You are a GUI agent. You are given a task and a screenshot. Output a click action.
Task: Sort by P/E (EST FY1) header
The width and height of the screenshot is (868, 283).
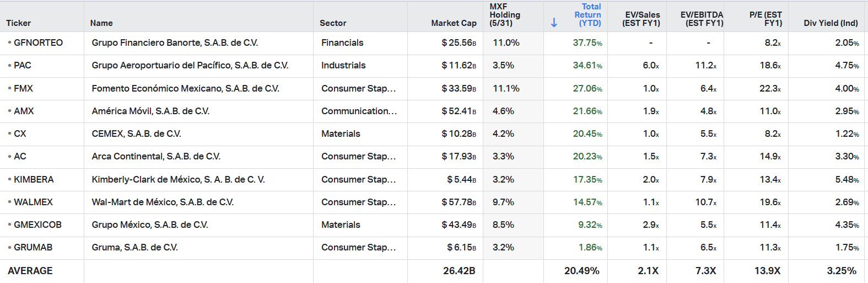click(x=766, y=19)
